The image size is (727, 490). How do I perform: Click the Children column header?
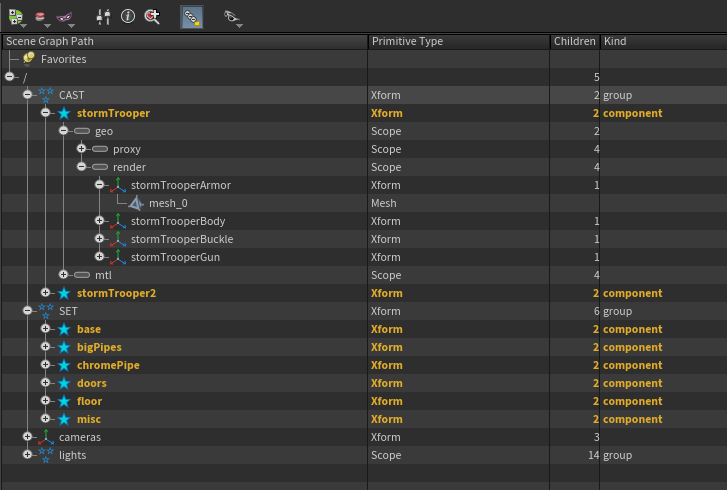575,41
